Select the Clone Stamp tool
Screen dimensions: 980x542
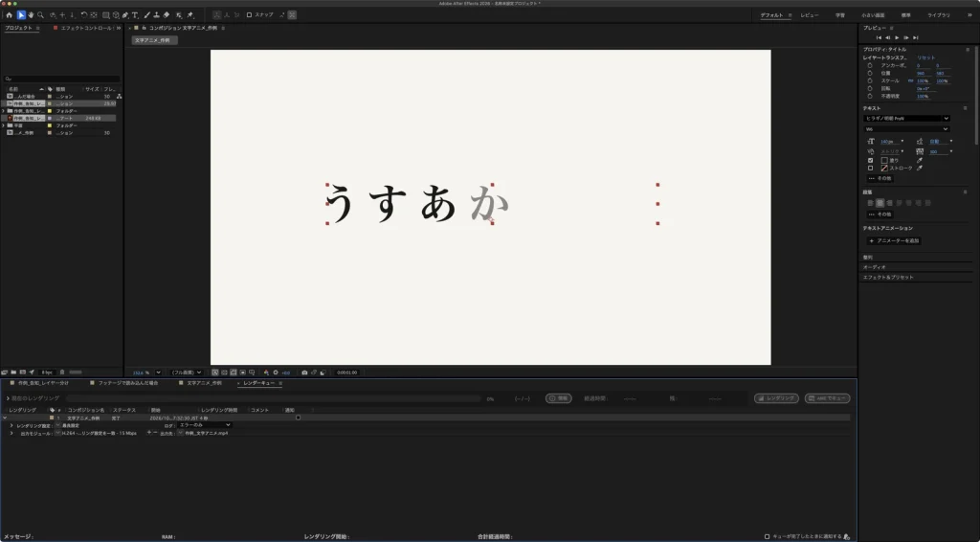156,15
